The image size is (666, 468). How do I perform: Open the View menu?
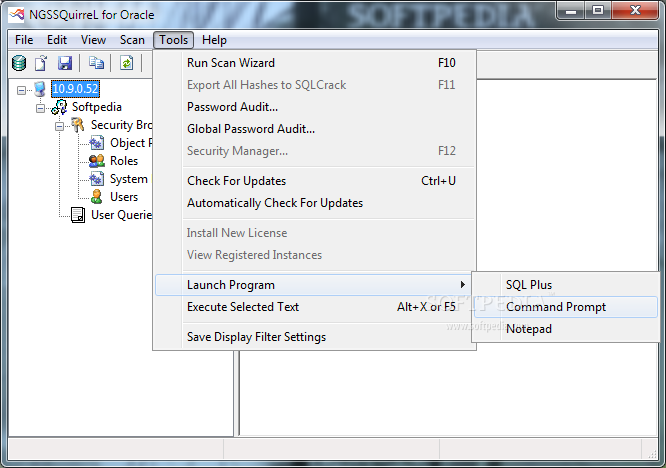tap(93, 40)
